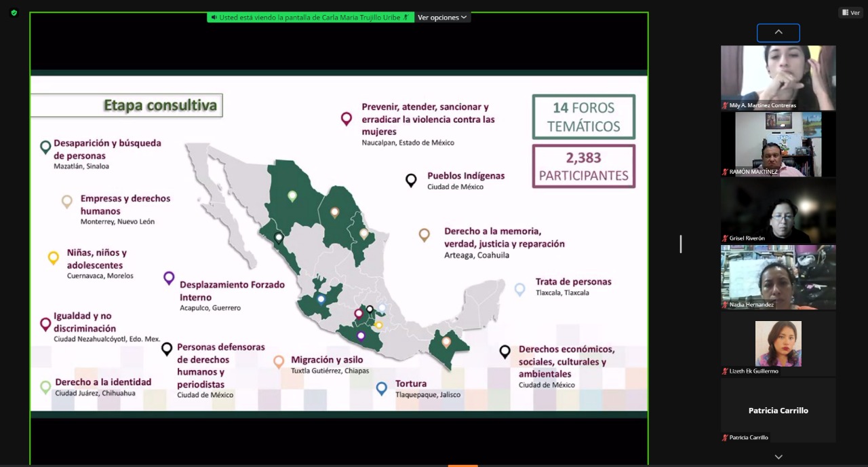The height and width of the screenshot is (467, 868).
Task: Click the pin beside Derecho a la memoria
Action: (425, 235)
